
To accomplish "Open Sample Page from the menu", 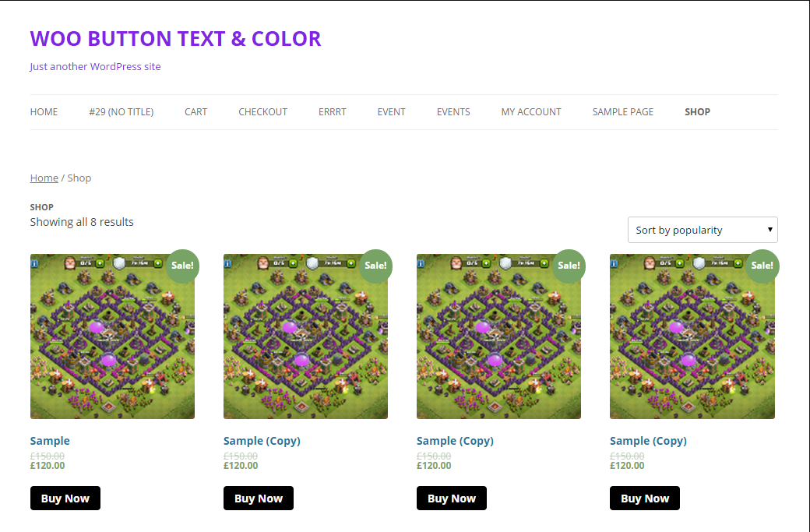I will click(623, 112).
